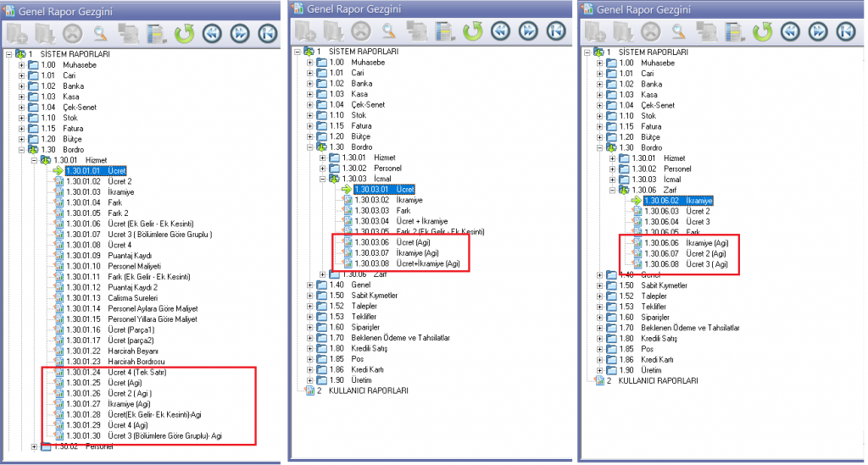Viewport: 868px width, 465px height.
Task: Click the fast-forward double-arrow icon in middle panel
Action: pyautogui.click(x=529, y=32)
